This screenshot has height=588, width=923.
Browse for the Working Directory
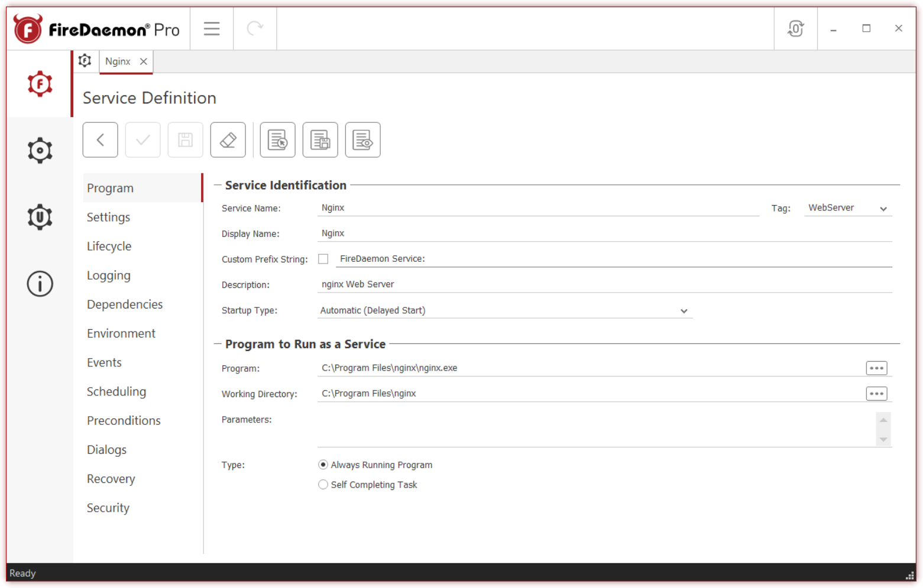click(x=876, y=394)
